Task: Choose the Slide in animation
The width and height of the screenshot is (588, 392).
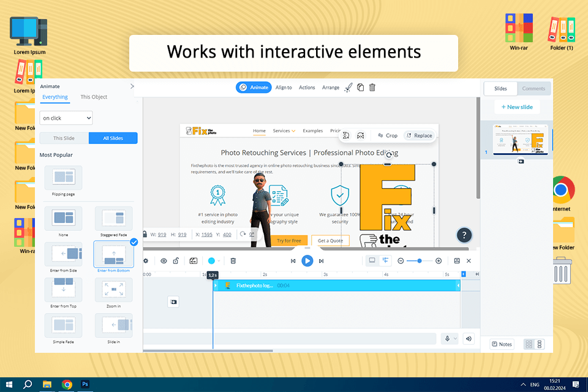Action: (x=114, y=325)
